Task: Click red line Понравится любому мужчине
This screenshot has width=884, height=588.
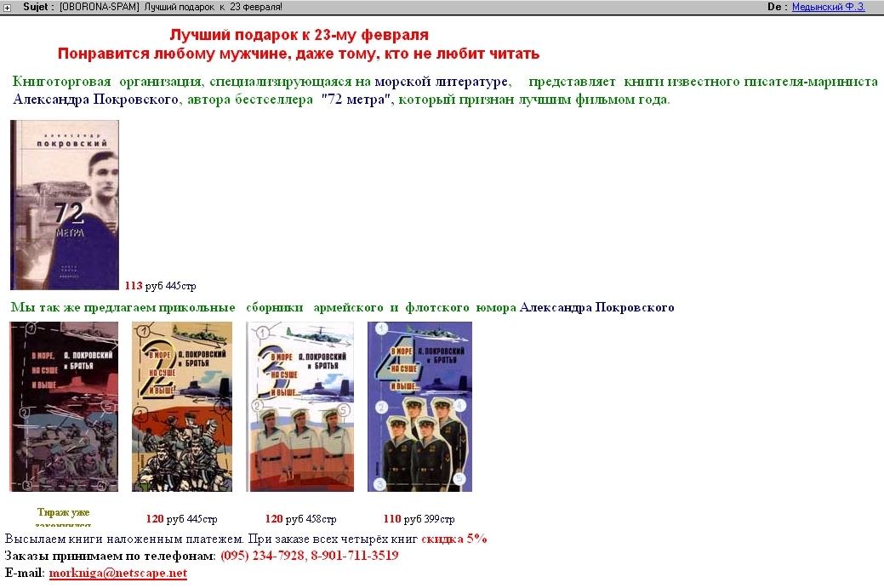Action: pos(299,54)
